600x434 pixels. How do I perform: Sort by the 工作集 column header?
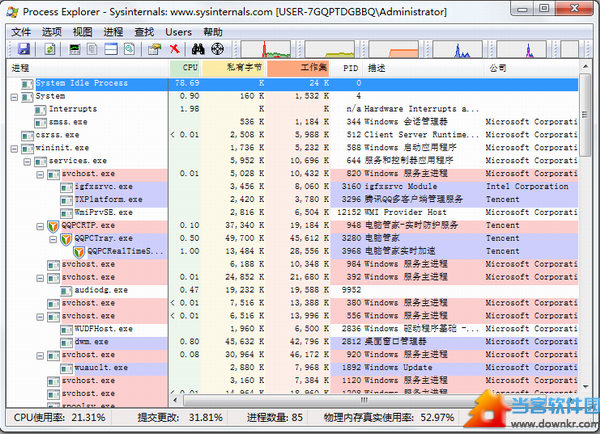pyautogui.click(x=298, y=68)
